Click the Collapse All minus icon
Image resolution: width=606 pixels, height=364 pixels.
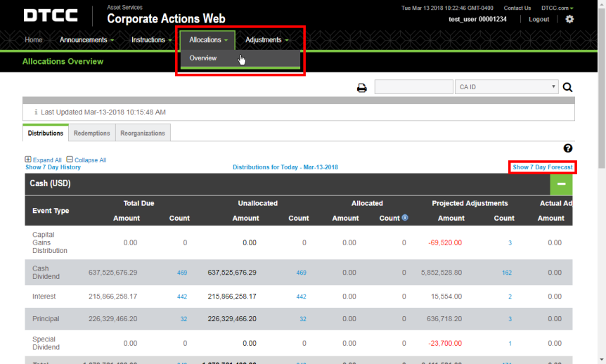[x=70, y=160]
